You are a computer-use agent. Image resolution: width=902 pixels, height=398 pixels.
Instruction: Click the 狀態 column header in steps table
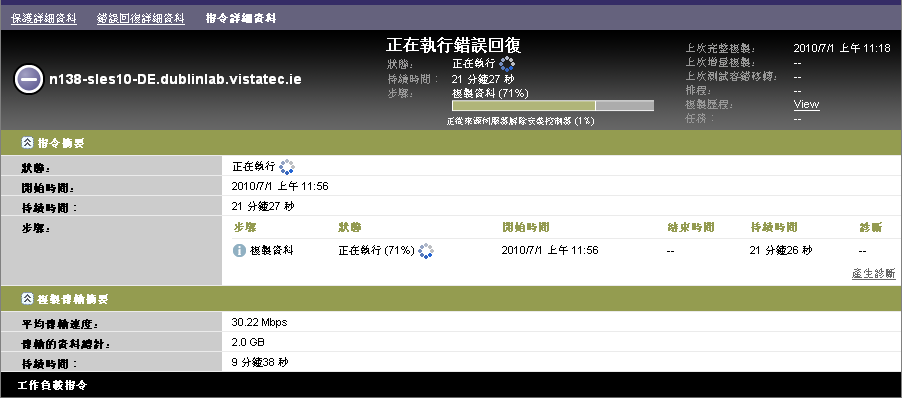[350, 227]
